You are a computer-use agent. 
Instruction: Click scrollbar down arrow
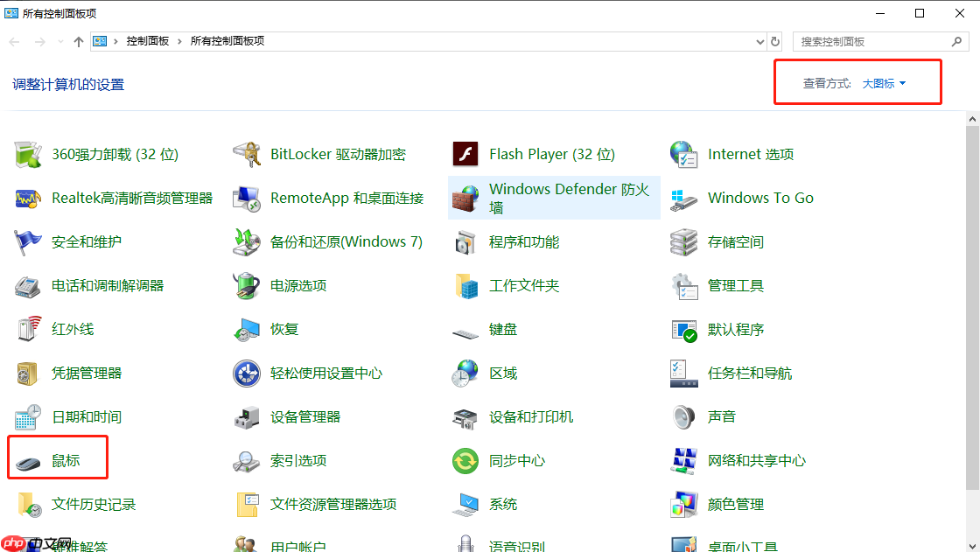[972, 545]
